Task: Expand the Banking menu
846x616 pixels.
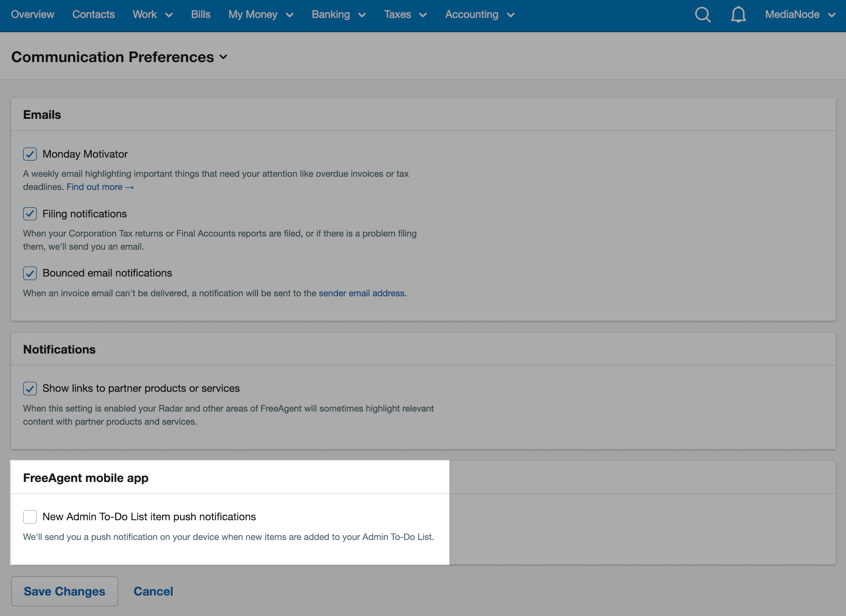Action: pos(339,15)
